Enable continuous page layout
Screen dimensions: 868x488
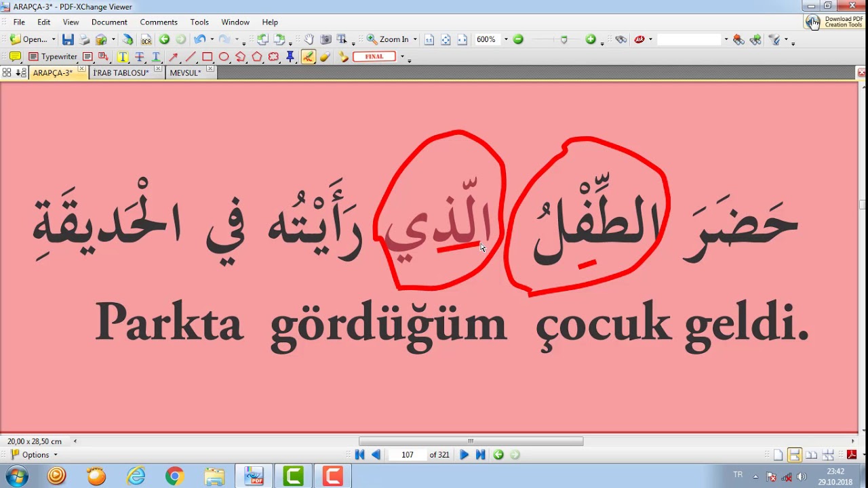coord(794,455)
